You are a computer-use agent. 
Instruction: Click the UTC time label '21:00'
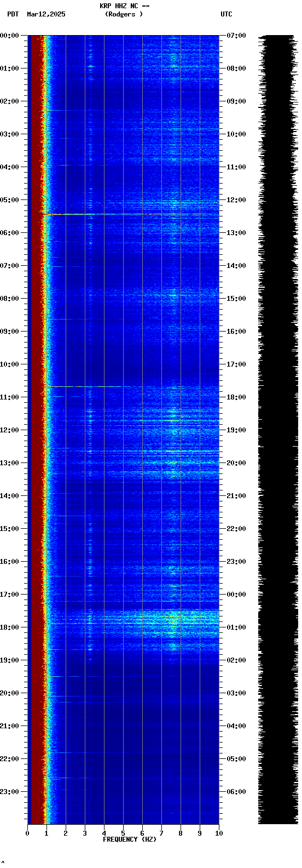pyautogui.click(x=236, y=496)
